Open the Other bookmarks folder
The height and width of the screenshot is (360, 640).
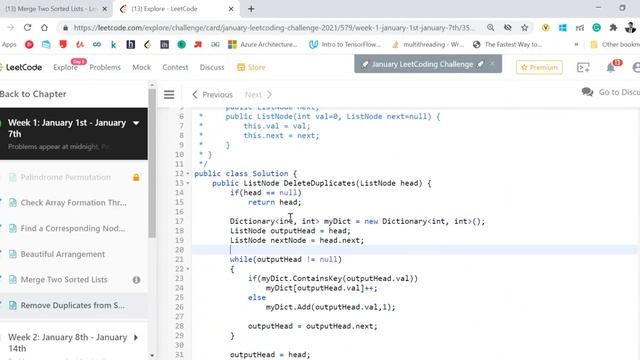coord(615,44)
